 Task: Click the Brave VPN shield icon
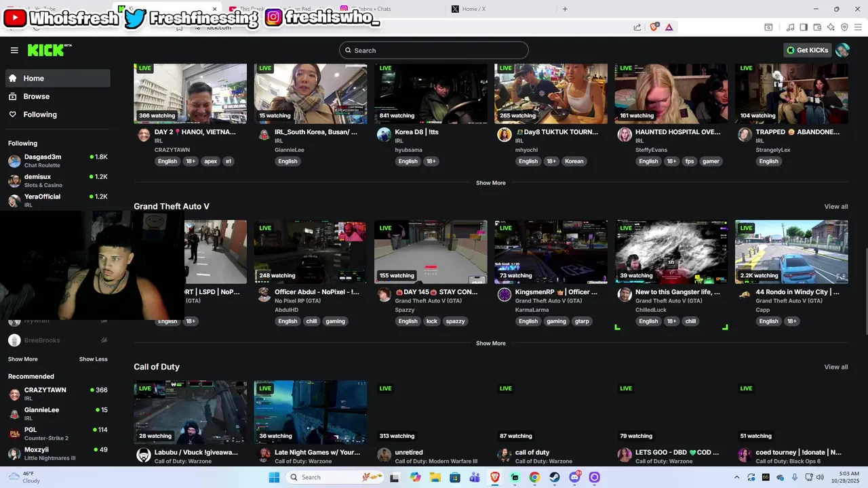(x=844, y=27)
